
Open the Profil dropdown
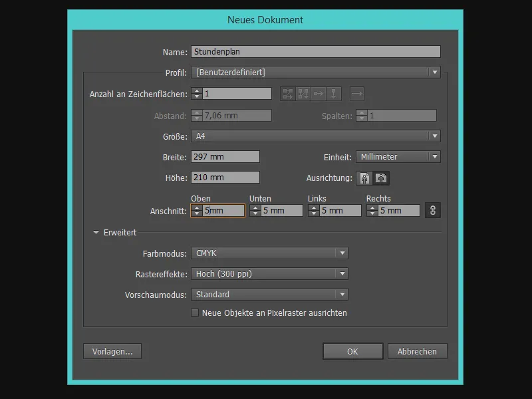(x=315, y=72)
